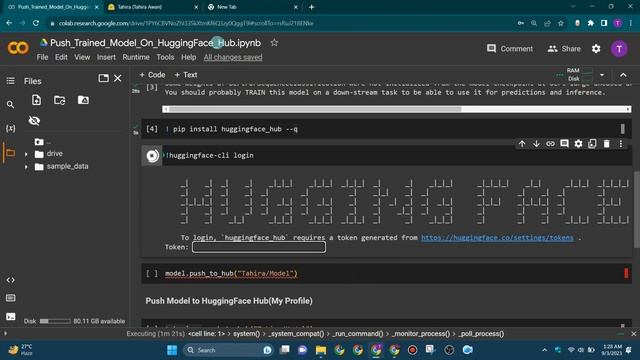640x360 pixels.
Task: Open the Windows Start menu
Action: pos(172,350)
